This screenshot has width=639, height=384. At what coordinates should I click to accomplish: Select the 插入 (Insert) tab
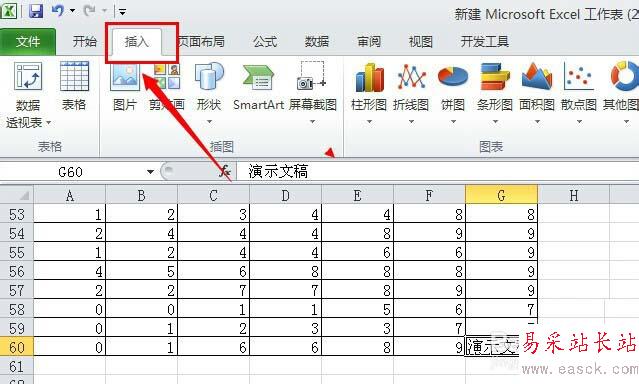click(137, 42)
